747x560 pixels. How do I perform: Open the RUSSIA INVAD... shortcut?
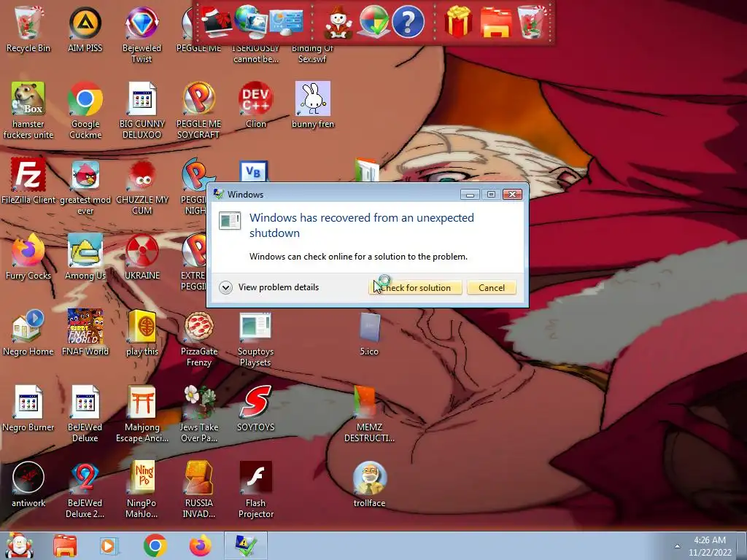[198, 490]
